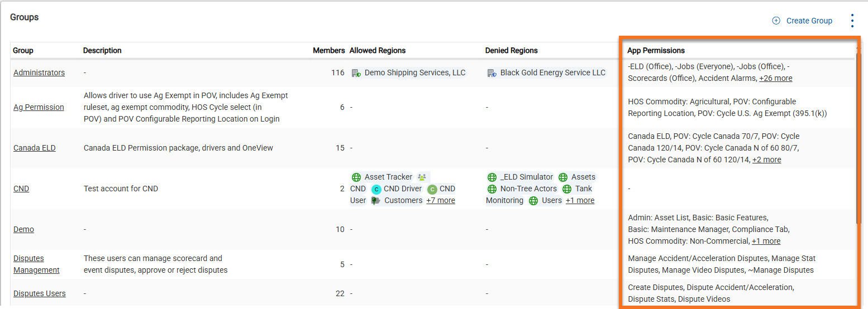Expand +1 more Demo permissions
Image resolution: width=868 pixels, height=309 pixels.
click(766, 241)
